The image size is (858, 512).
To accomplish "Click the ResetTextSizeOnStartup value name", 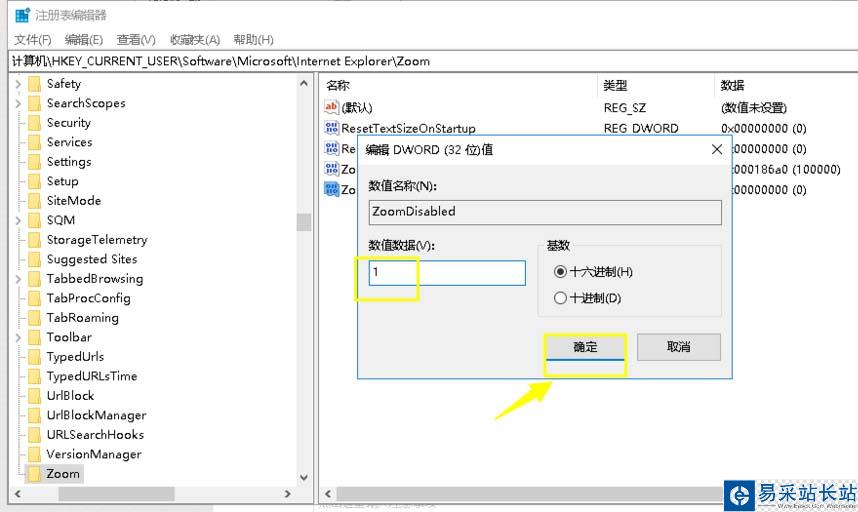I will tap(408, 129).
